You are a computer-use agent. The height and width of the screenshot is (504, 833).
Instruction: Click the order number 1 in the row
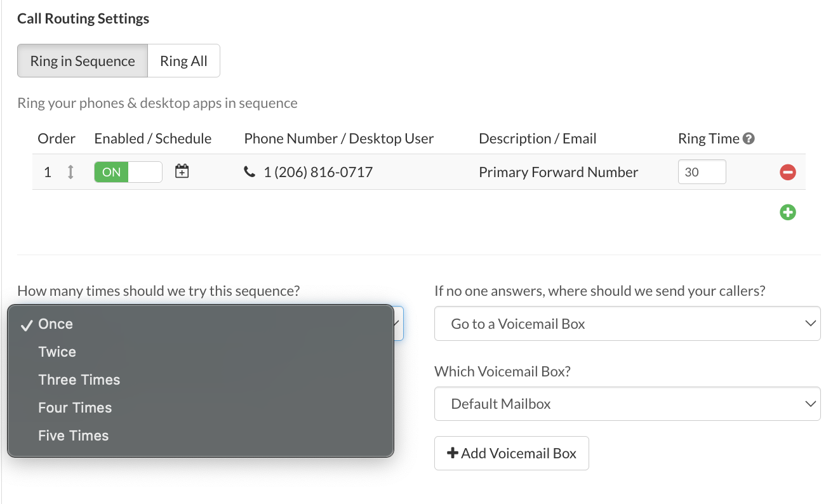pyautogui.click(x=48, y=172)
